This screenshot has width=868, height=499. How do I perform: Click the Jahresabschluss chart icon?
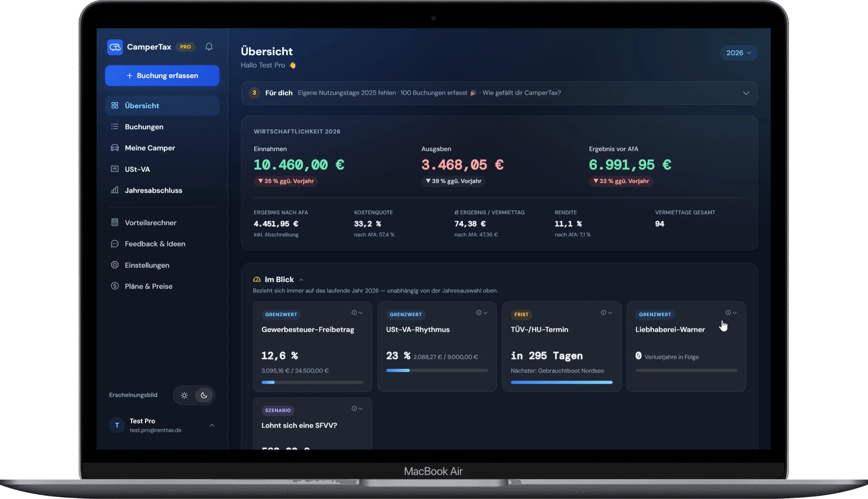pyautogui.click(x=115, y=190)
